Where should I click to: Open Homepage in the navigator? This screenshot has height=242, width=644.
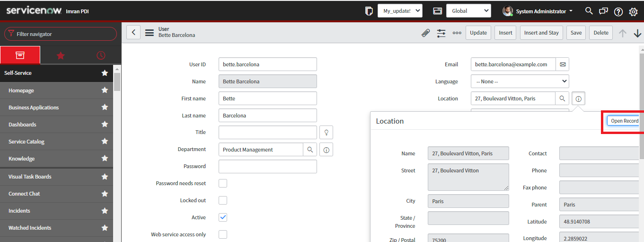pos(21,90)
